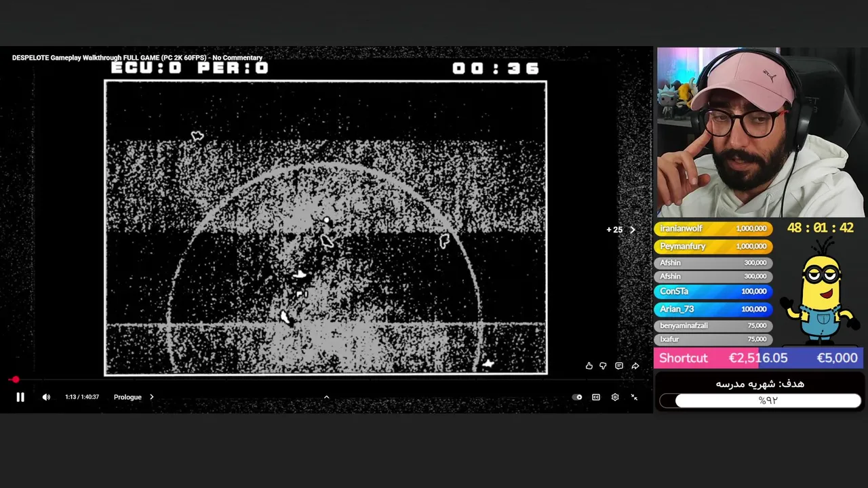Dislike the video with thumbs down
This screenshot has height=488, width=868.
pyautogui.click(x=603, y=366)
